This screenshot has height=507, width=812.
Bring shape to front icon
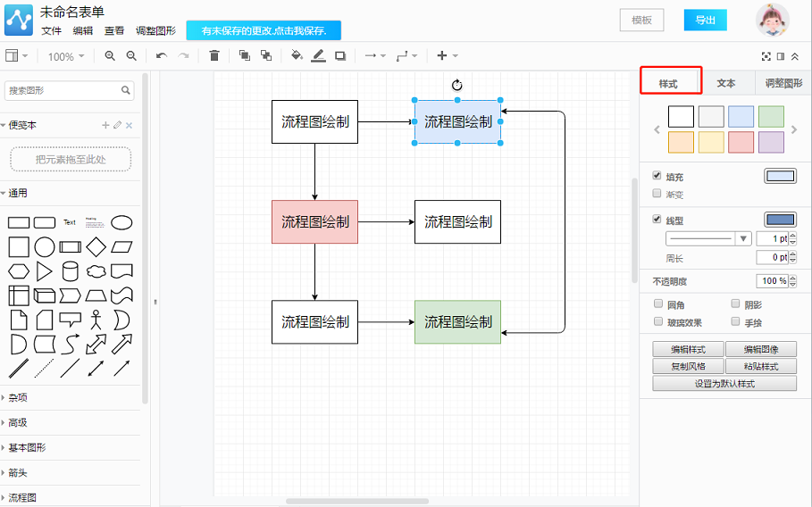coord(245,56)
